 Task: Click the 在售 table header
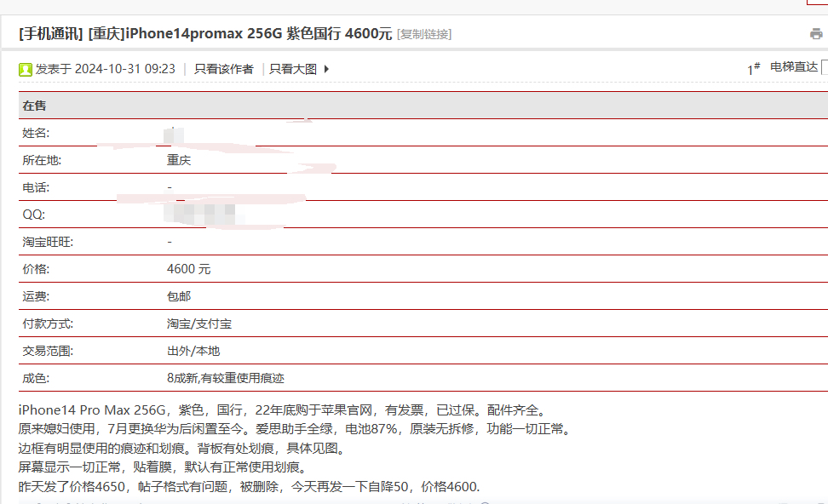(35, 106)
